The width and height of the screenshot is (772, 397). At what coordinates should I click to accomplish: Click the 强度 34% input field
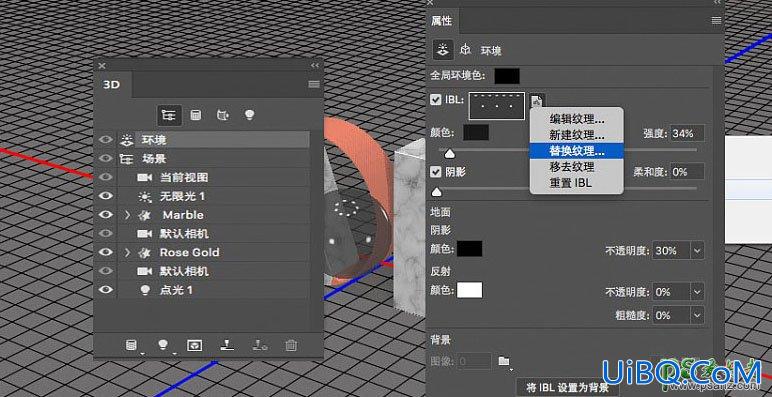pyautogui.click(x=686, y=133)
